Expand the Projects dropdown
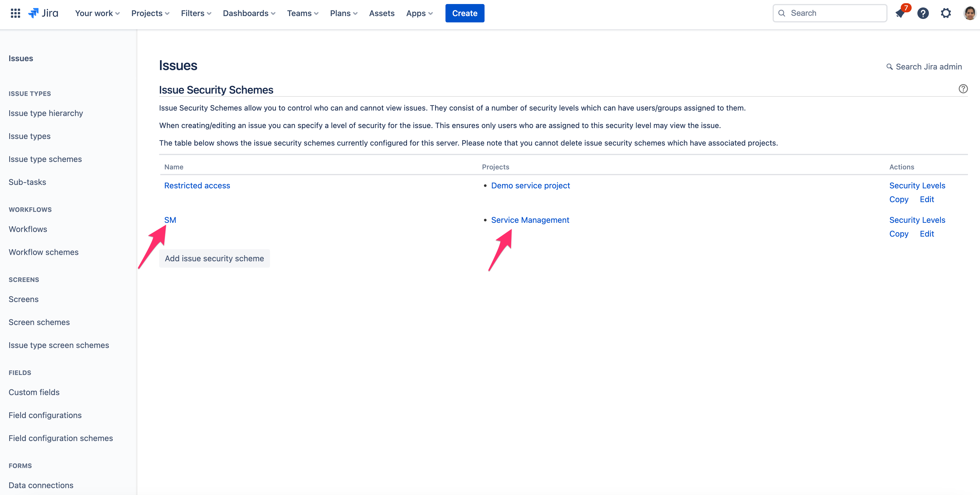The width and height of the screenshot is (980, 495). click(x=150, y=13)
